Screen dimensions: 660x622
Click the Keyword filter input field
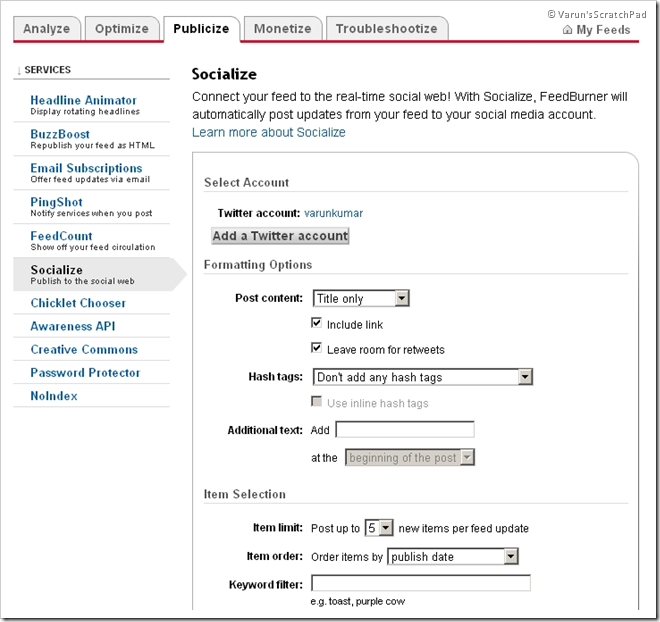pos(421,583)
